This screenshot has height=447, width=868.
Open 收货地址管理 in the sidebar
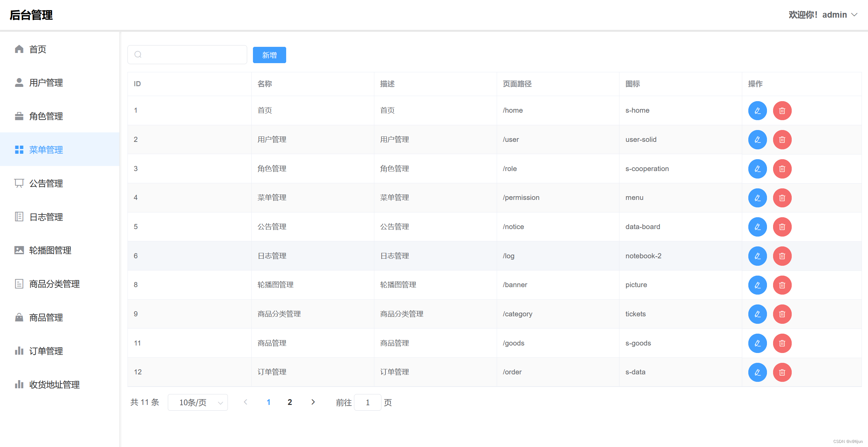point(60,385)
